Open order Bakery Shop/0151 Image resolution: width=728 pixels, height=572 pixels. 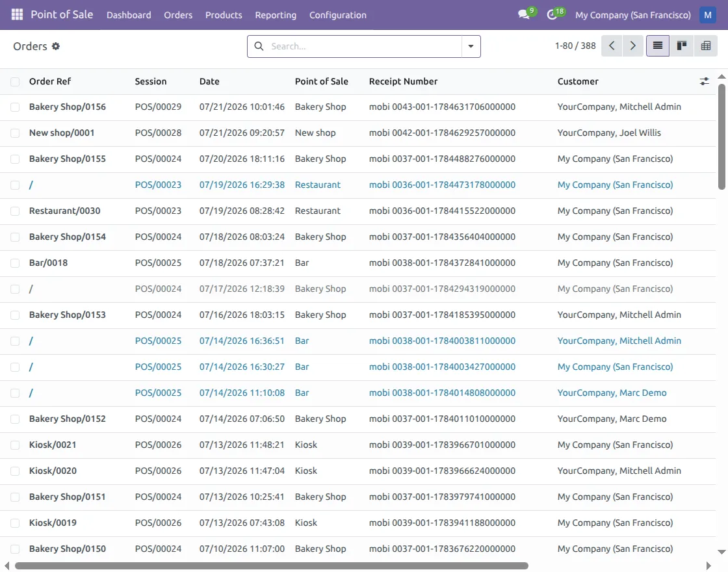[68, 497]
